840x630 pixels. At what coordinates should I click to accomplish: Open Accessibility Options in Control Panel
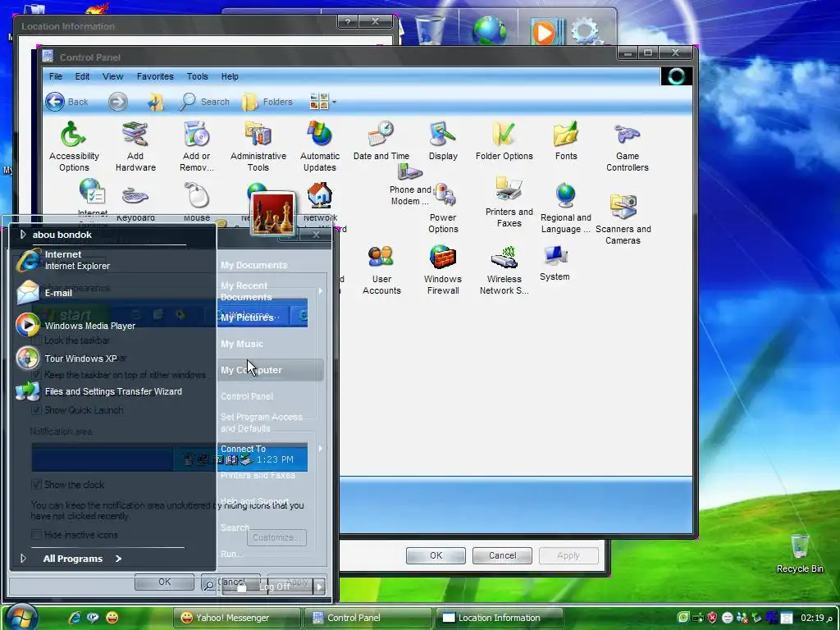74,146
